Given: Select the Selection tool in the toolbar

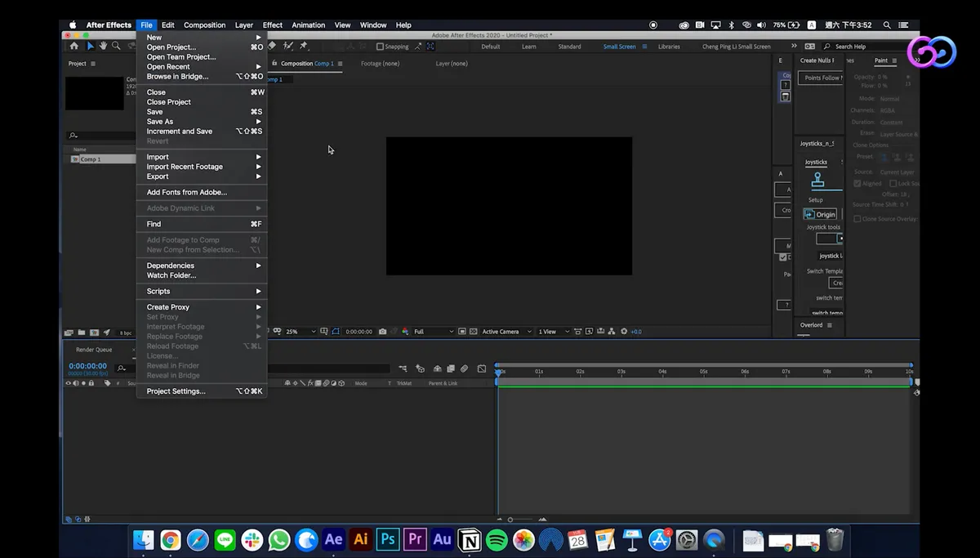Looking at the screenshot, I should pos(91,47).
